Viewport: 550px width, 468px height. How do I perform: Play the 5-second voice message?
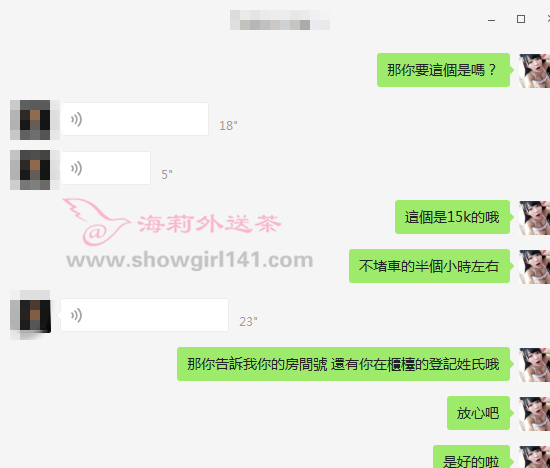[x=106, y=168]
